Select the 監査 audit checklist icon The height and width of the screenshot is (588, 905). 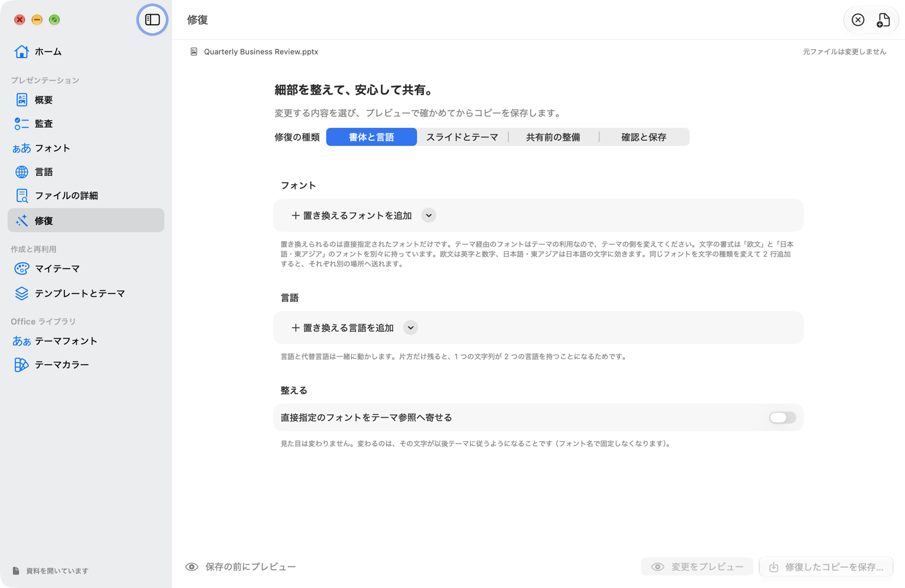[x=21, y=124]
